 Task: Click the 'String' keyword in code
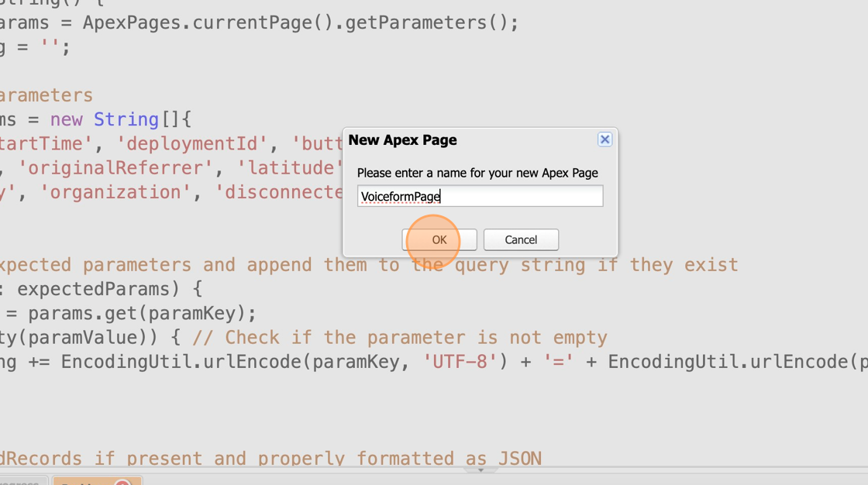click(x=126, y=119)
